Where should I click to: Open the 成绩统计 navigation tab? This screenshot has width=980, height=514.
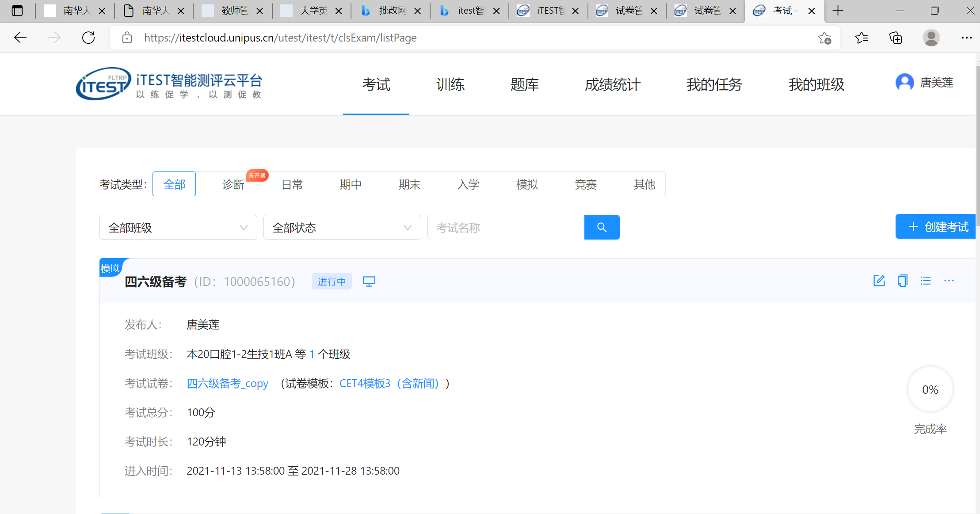[613, 84]
